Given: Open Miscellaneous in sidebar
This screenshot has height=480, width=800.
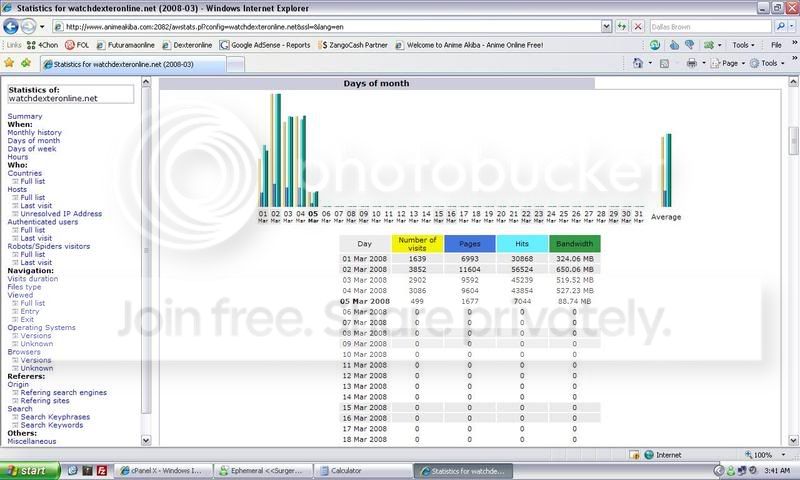Looking at the screenshot, I should pos(32,441).
